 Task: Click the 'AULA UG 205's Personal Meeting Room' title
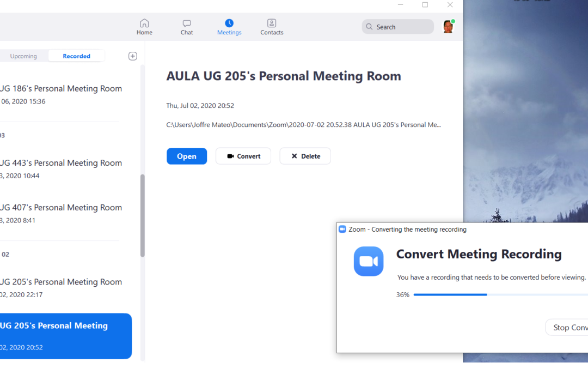284,76
